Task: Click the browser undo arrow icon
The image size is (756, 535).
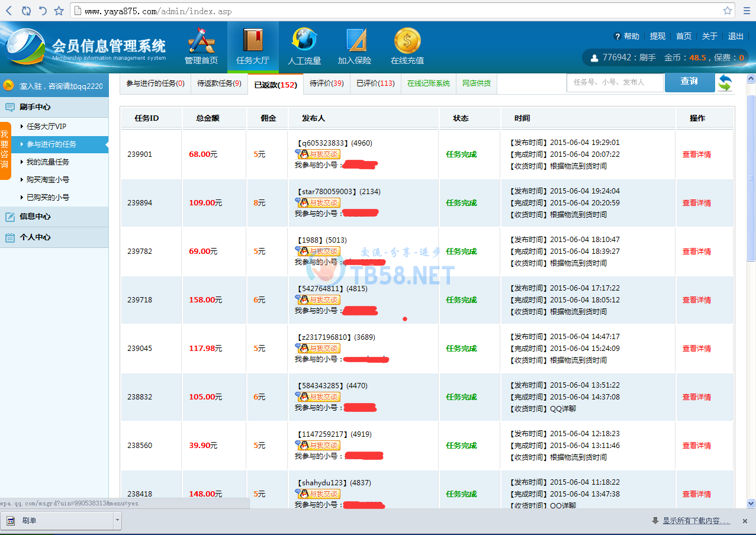Action: [43, 11]
